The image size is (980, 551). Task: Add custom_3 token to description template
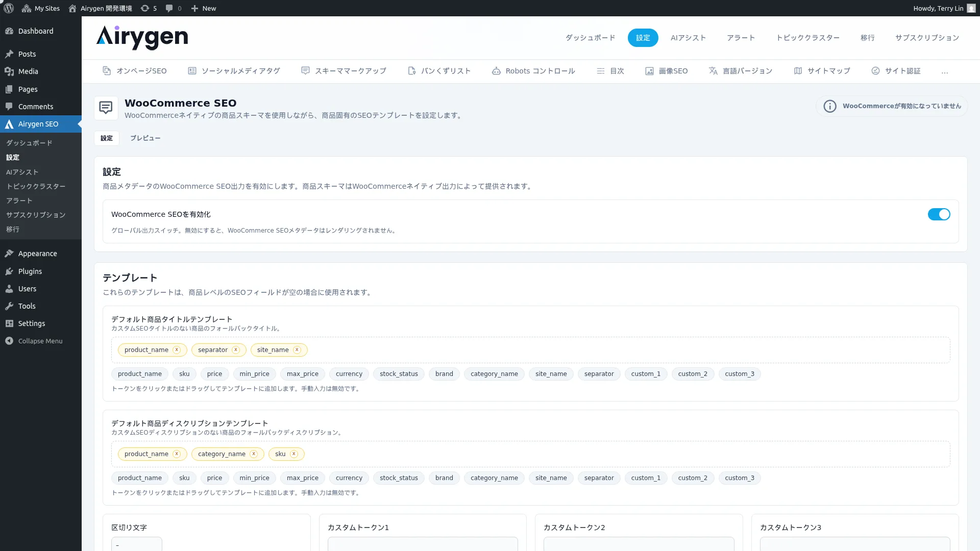(x=740, y=478)
